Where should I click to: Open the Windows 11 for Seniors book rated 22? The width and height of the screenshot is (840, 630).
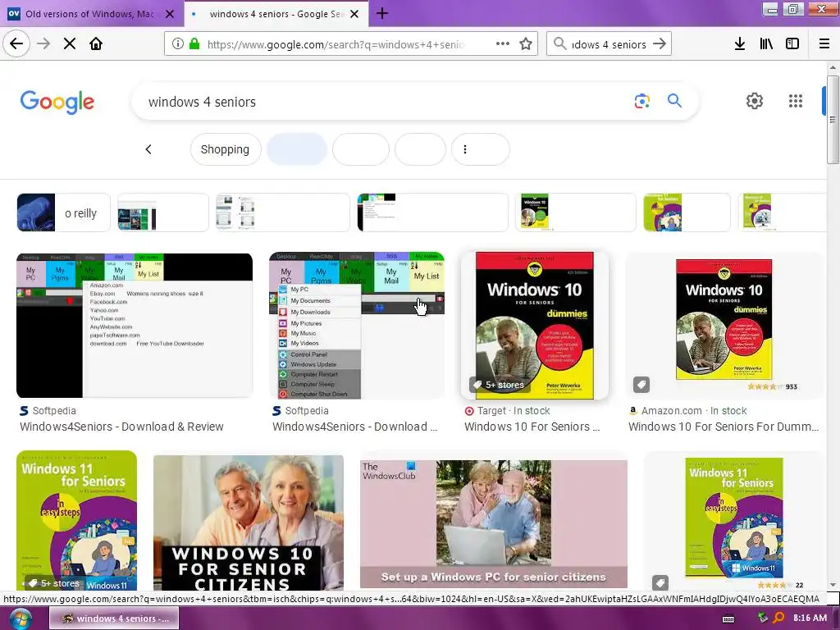pos(734,520)
